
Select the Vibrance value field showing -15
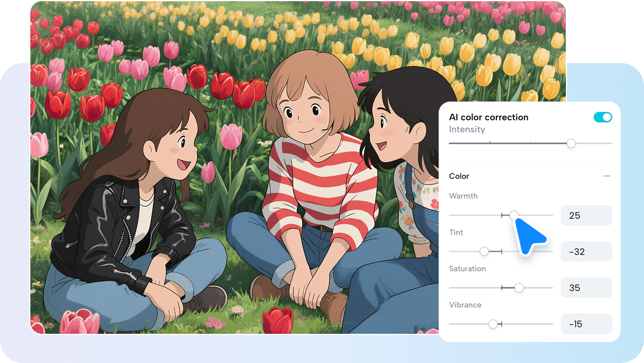(x=586, y=324)
